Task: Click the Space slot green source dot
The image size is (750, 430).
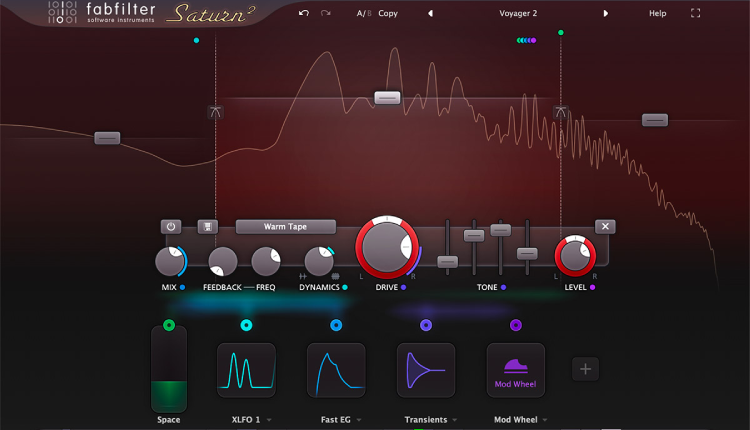Action: click(168, 325)
